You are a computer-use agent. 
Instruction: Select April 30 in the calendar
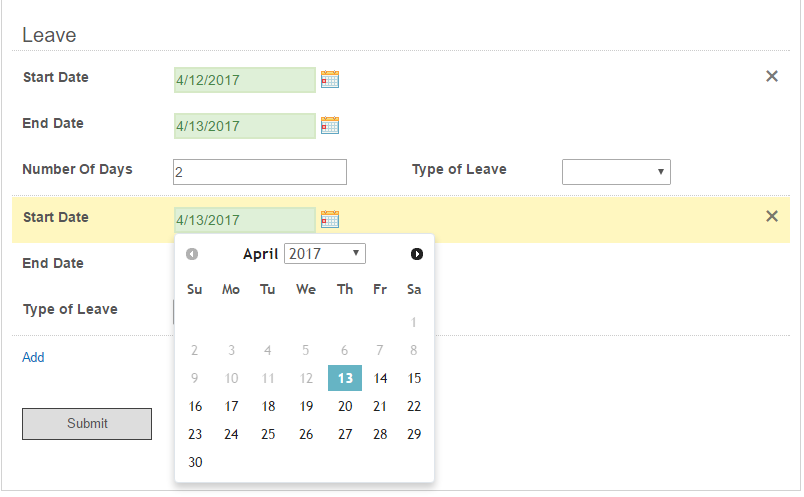coord(195,462)
